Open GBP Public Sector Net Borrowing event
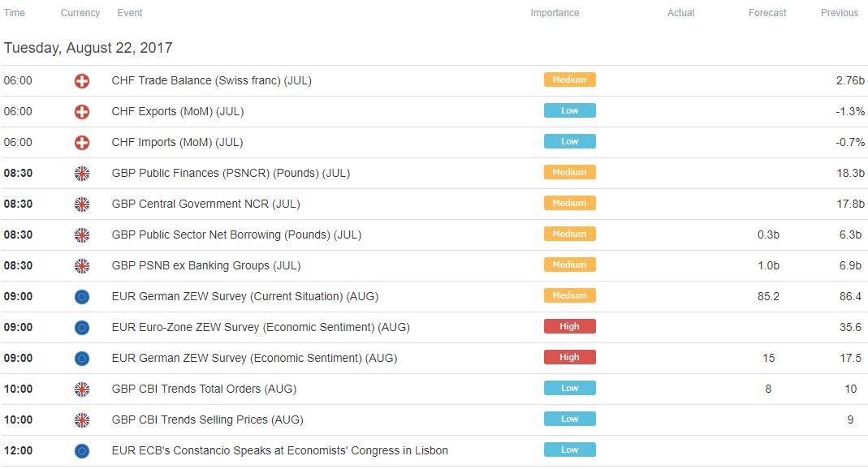The image size is (868, 469). coord(236,235)
